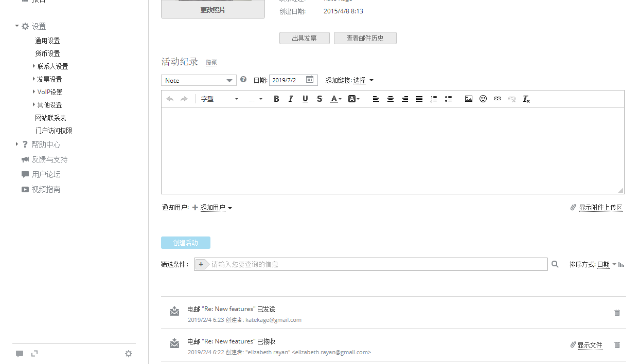This screenshot has height=364, width=638.
Task: Delete the sent 'Re: New features' email
Action: point(617,313)
